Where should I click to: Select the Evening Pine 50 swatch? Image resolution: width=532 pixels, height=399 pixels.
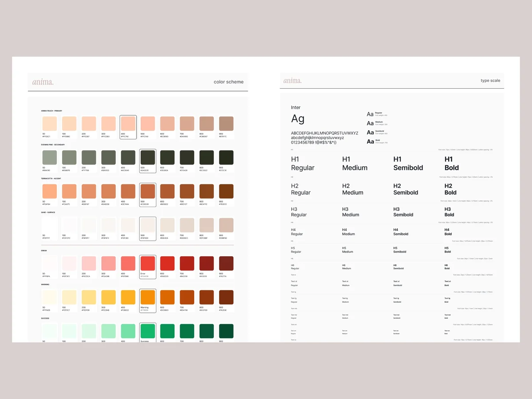click(x=50, y=157)
